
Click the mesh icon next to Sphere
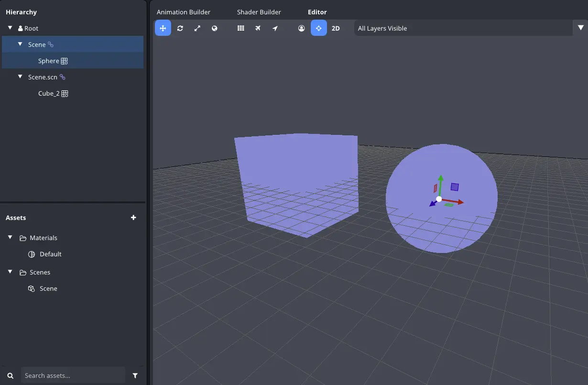tap(65, 61)
